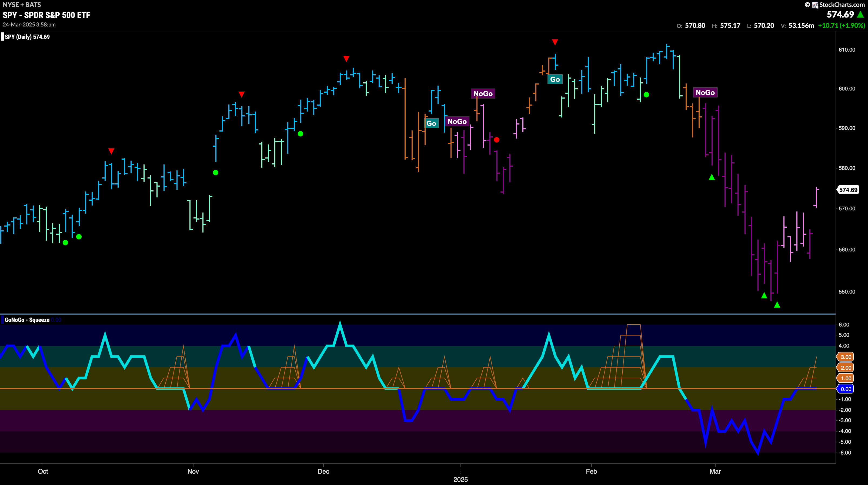868x485 pixels.
Task: Click the Go label in late December
Action: (431, 123)
